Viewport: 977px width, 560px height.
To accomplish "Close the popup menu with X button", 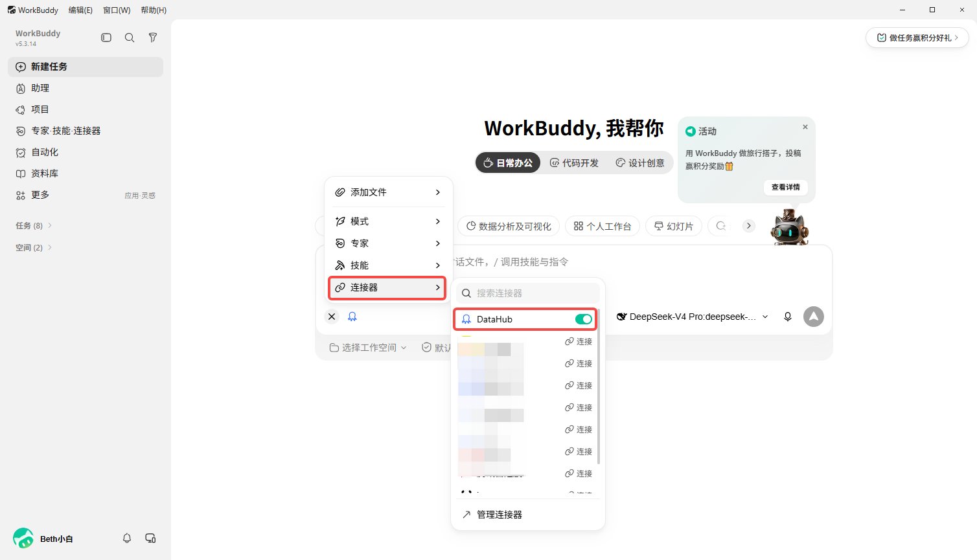I will (x=332, y=317).
